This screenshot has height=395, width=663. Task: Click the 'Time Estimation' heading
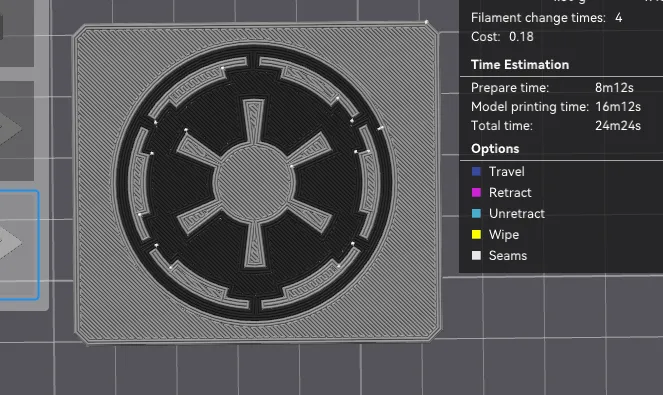point(520,65)
